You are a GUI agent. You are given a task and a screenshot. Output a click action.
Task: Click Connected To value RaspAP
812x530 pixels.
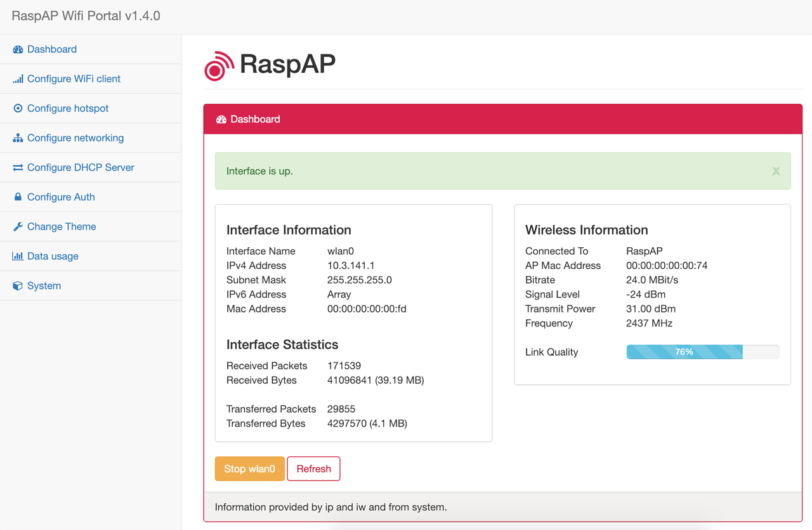[x=645, y=251]
